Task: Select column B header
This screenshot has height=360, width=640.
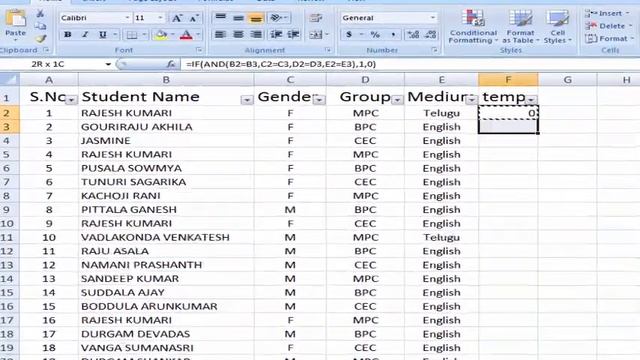Action: pyautogui.click(x=166, y=80)
